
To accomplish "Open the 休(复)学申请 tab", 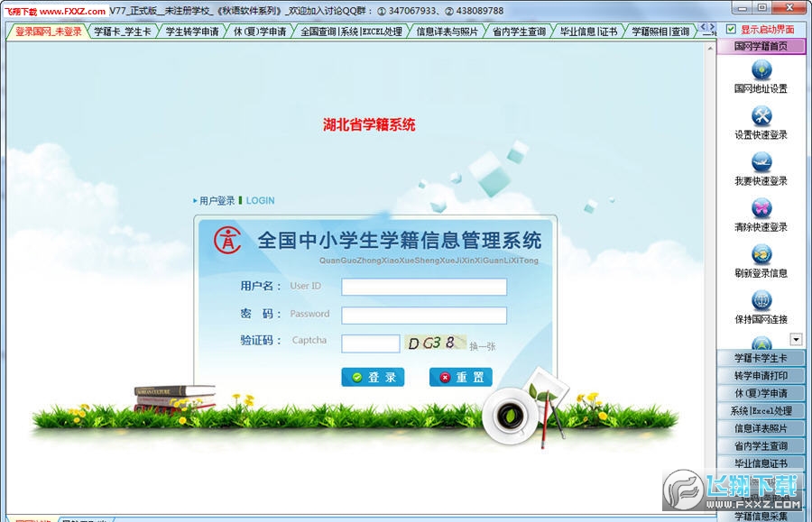I will pos(260,32).
